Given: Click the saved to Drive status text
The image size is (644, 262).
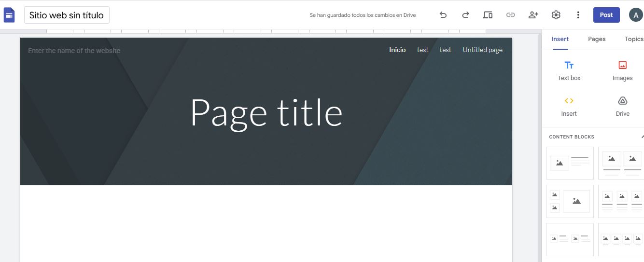Looking at the screenshot, I should click(x=363, y=15).
